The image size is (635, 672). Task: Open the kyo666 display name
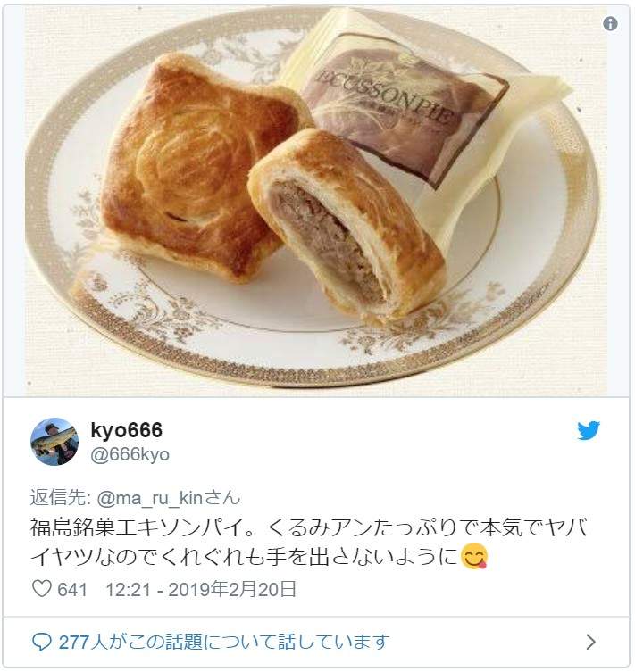127,430
